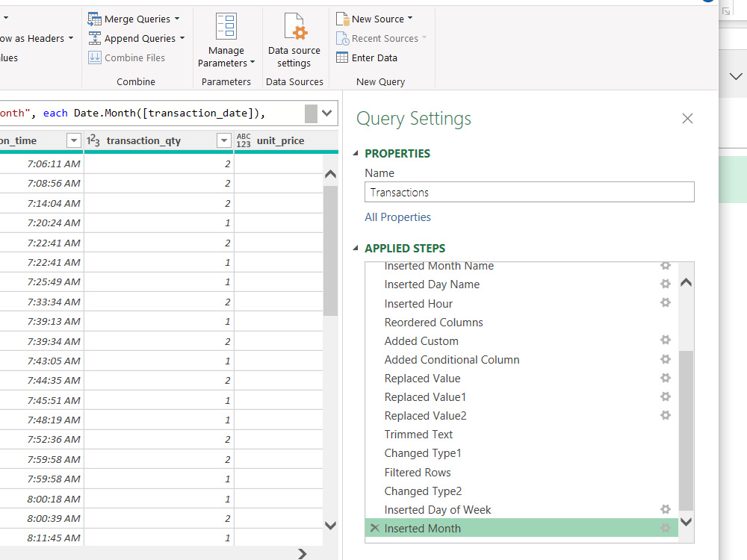Click the New Source icon
The width and height of the screenshot is (747, 560).
[x=343, y=19]
